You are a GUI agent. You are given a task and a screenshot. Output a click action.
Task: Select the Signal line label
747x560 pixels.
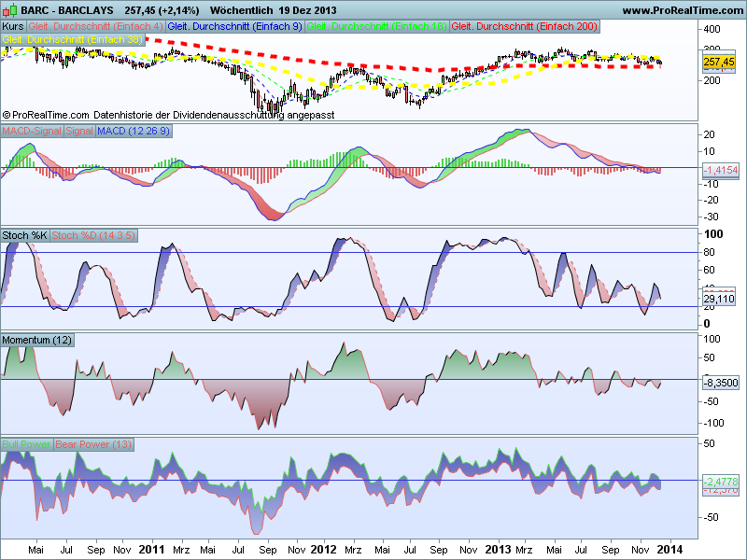[79, 131]
